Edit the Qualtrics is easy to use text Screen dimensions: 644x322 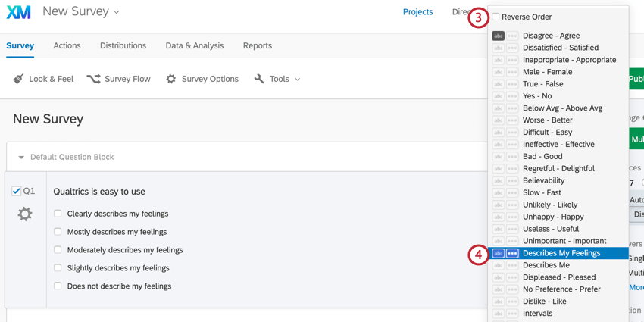coord(99,192)
